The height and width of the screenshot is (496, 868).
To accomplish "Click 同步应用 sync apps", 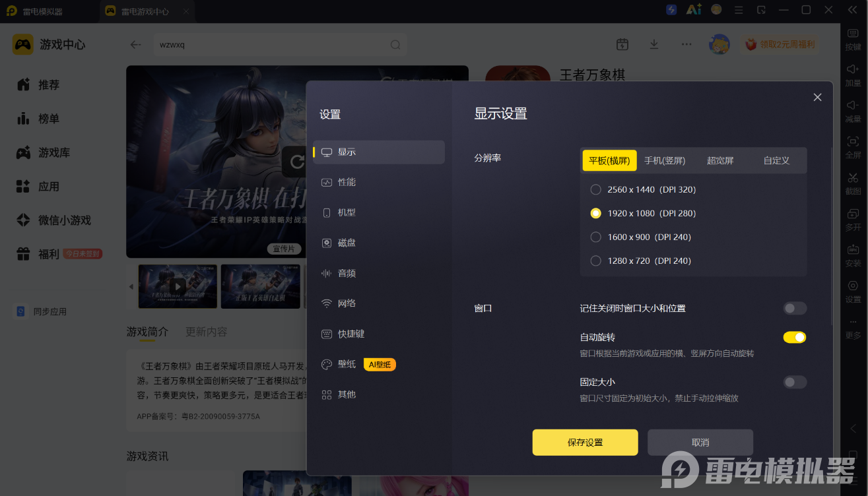I will (x=42, y=311).
